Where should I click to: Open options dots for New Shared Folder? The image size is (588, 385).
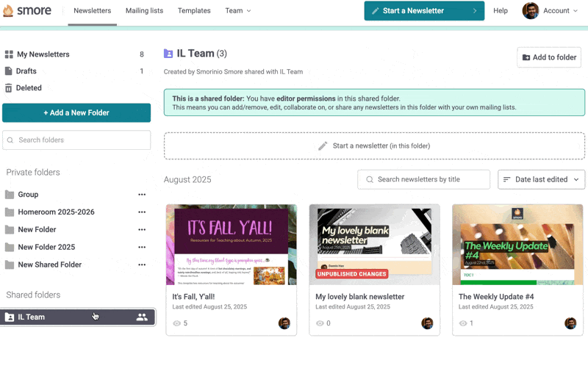tap(142, 265)
